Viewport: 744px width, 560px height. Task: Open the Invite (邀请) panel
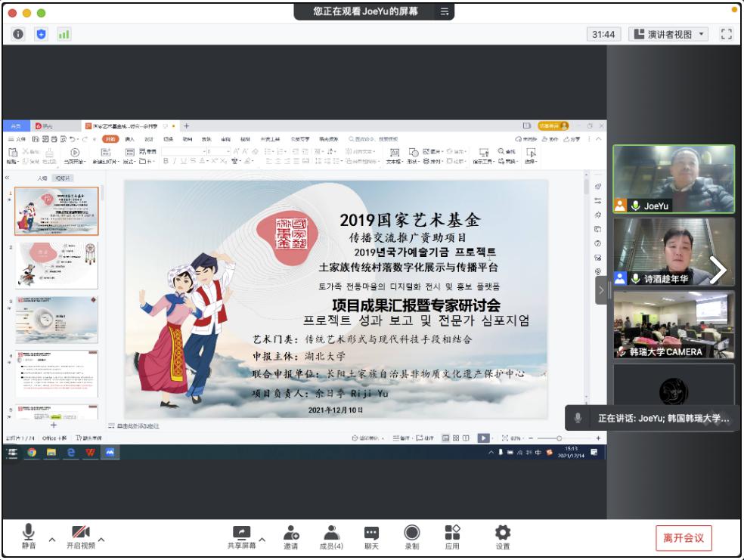point(291,537)
